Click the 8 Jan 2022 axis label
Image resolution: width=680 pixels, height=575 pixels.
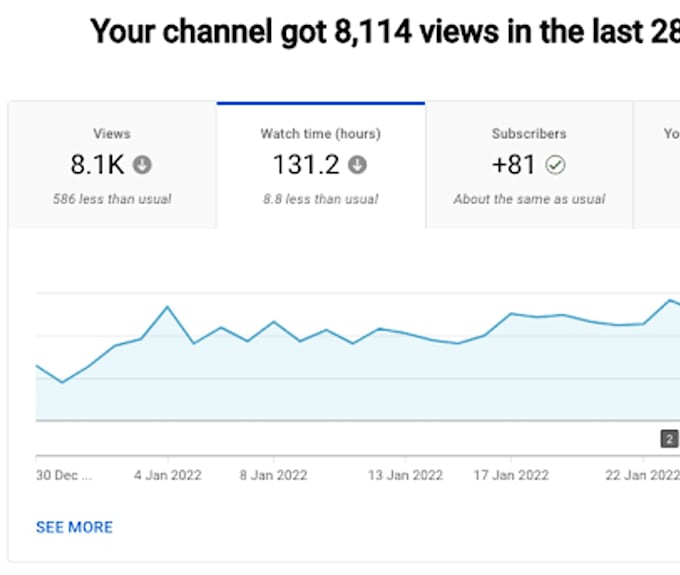274,475
